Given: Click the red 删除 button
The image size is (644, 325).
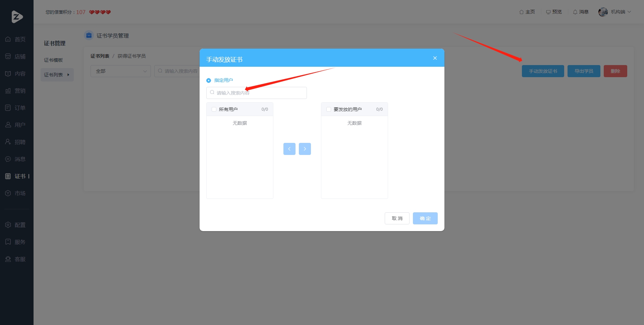Looking at the screenshot, I should [x=615, y=71].
